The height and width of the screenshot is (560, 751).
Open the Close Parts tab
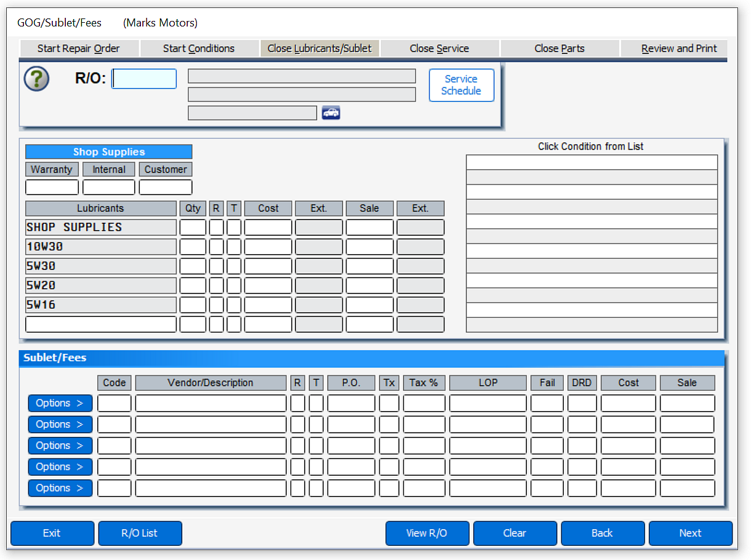click(559, 48)
